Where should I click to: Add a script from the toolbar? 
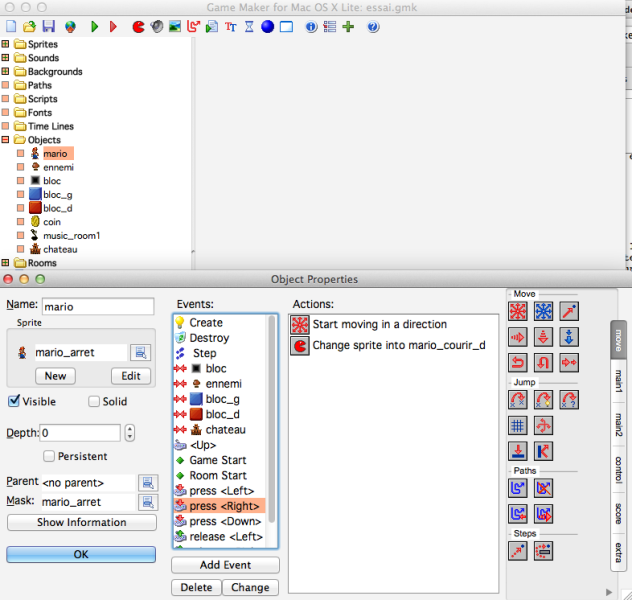point(212,27)
